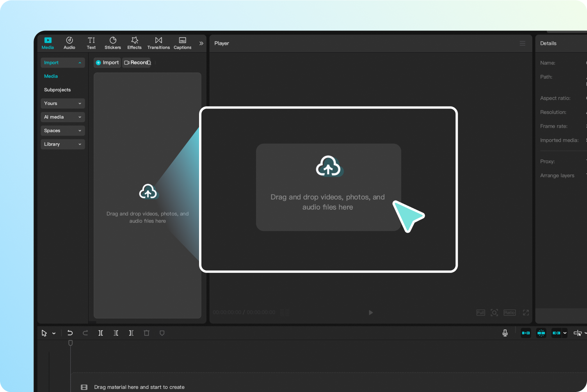Open the Effects tab
The height and width of the screenshot is (392, 587).
click(x=135, y=43)
